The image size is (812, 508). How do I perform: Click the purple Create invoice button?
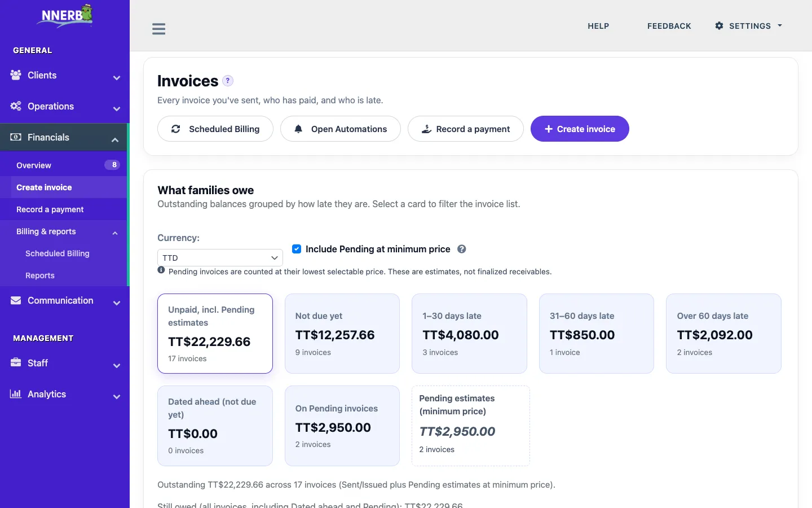click(580, 129)
